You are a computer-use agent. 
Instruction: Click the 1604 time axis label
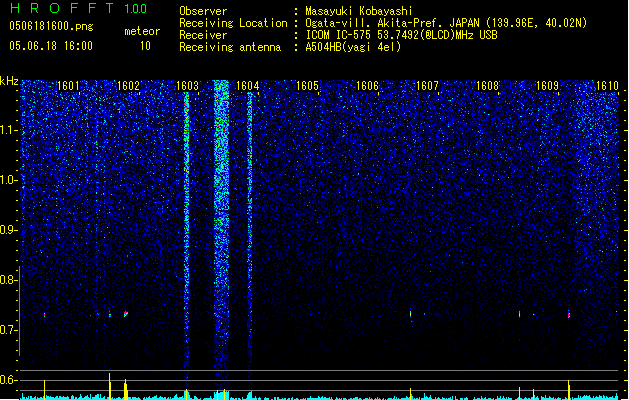tap(248, 86)
